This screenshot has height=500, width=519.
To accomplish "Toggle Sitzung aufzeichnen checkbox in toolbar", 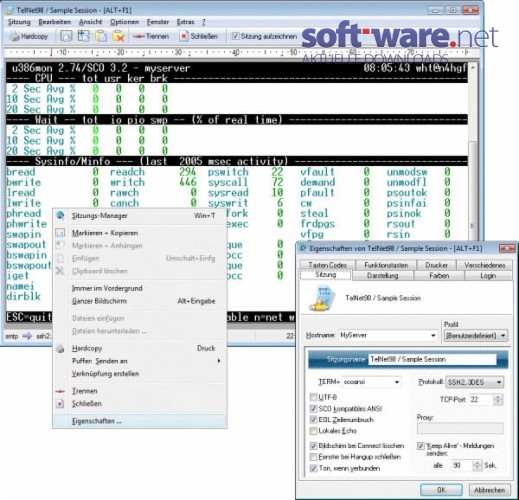I will tap(235, 36).
